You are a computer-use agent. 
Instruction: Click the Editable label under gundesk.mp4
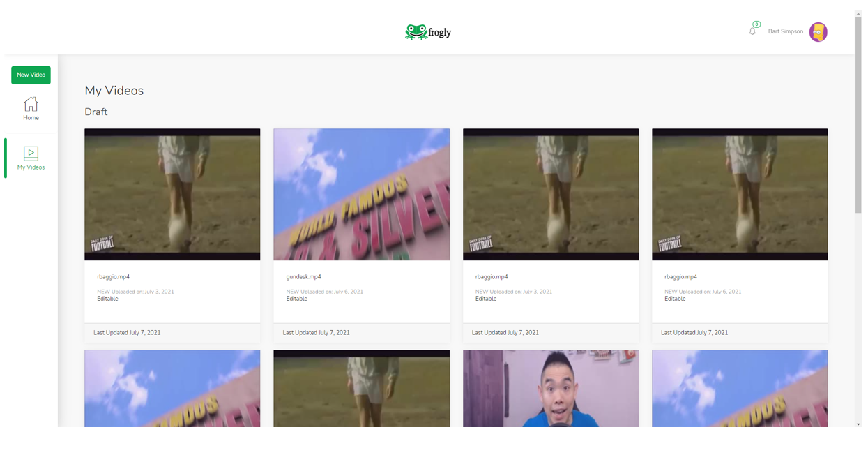point(296,299)
